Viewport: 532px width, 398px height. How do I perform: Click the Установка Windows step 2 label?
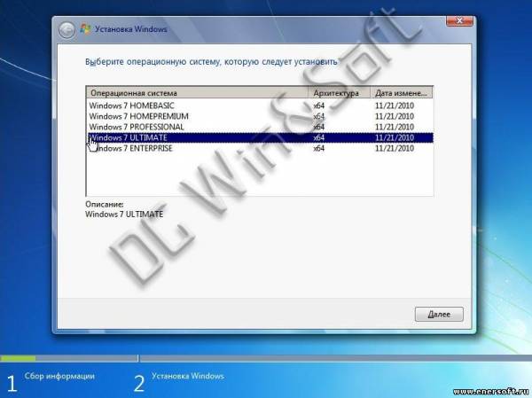[x=188, y=376]
